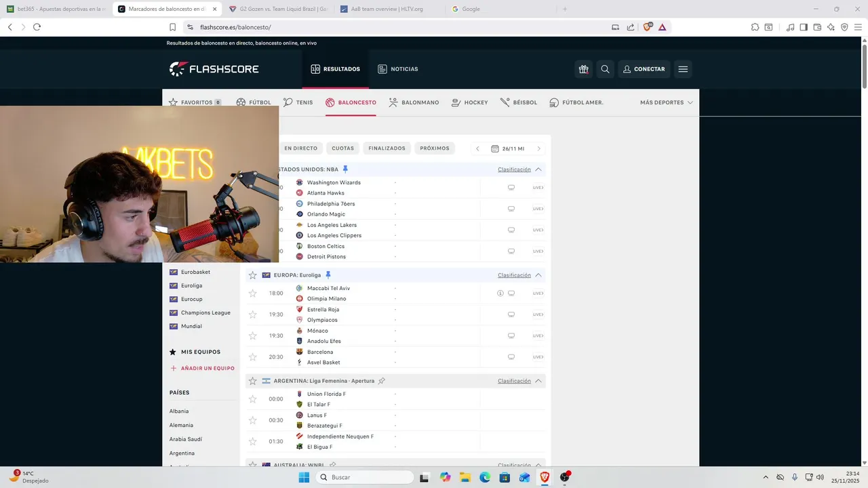Open NBA Clasificación link
The height and width of the screenshot is (488, 868).
tap(514, 169)
